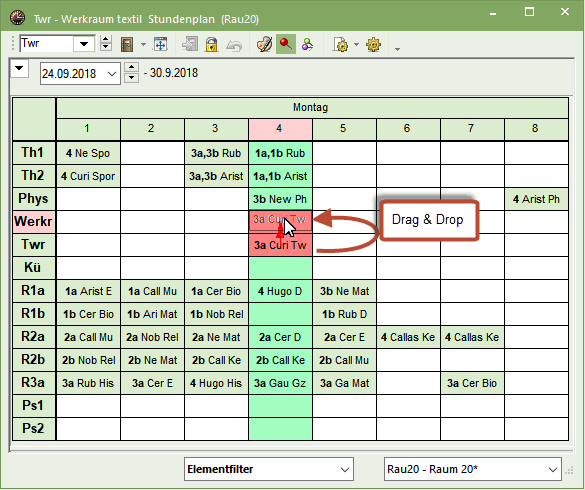The image size is (585, 490).
Task: Expand toolbar overflow arrow at right end
Action: tap(397, 49)
